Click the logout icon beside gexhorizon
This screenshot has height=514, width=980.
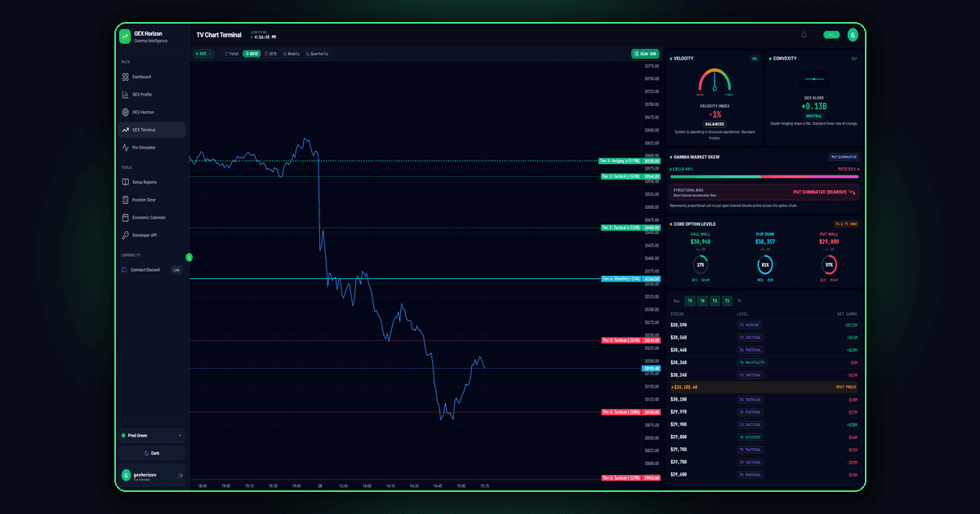click(x=180, y=475)
